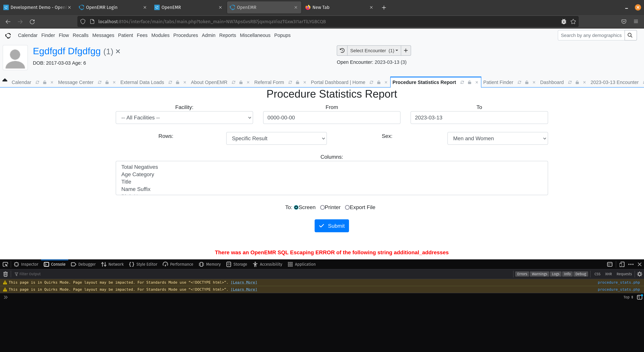The image size is (644, 352).
Task: Open Procedures menu
Action: pos(185,36)
